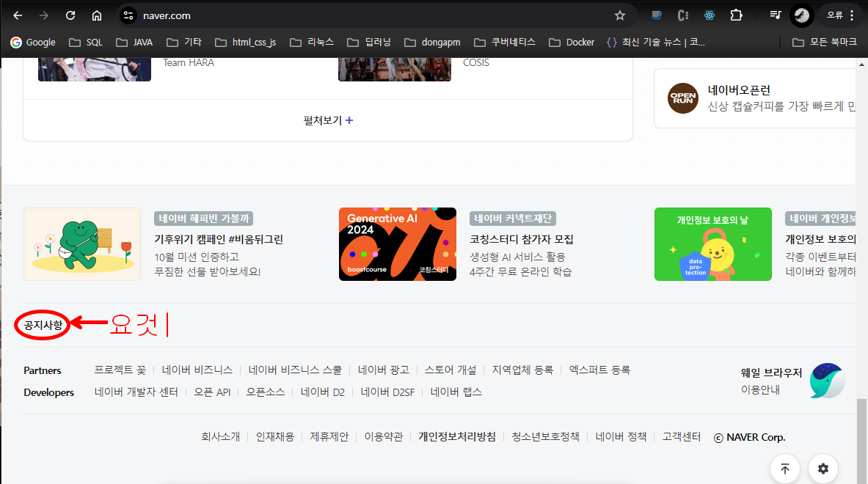
Task: Open the 네이버 D2 link
Action: pos(323,392)
